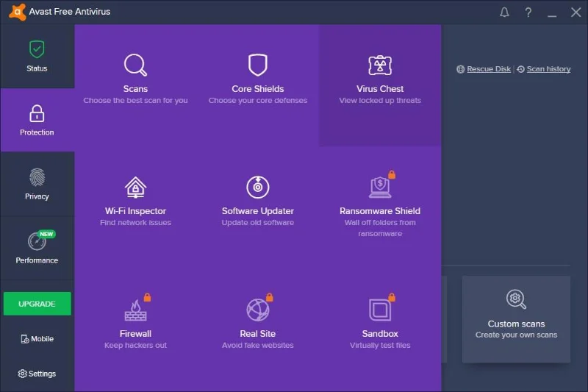This screenshot has height=392, width=588.
Task: Open the Firewall brick wall icon
Action: click(x=135, y=310)
